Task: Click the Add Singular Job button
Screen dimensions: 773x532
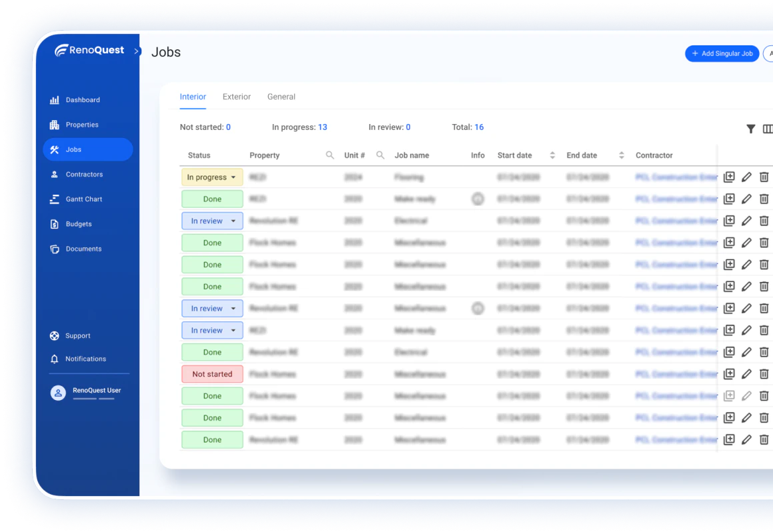Action: (722, 54)
